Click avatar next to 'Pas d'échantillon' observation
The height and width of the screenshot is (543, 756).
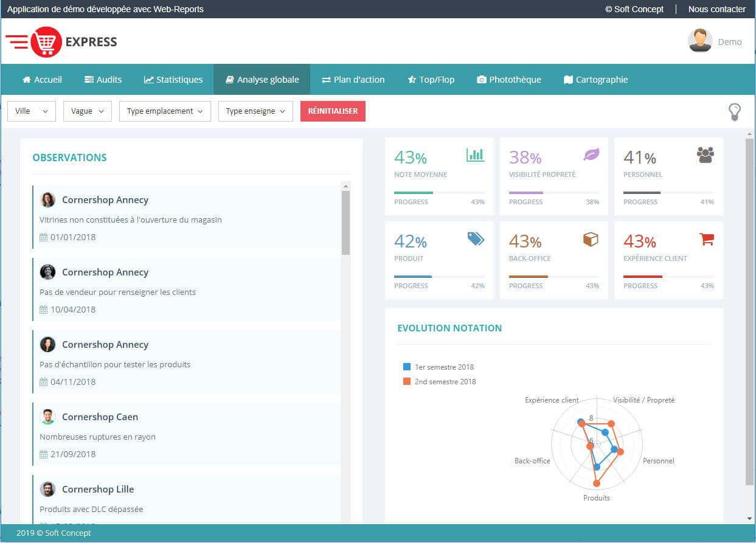point(47,344)
